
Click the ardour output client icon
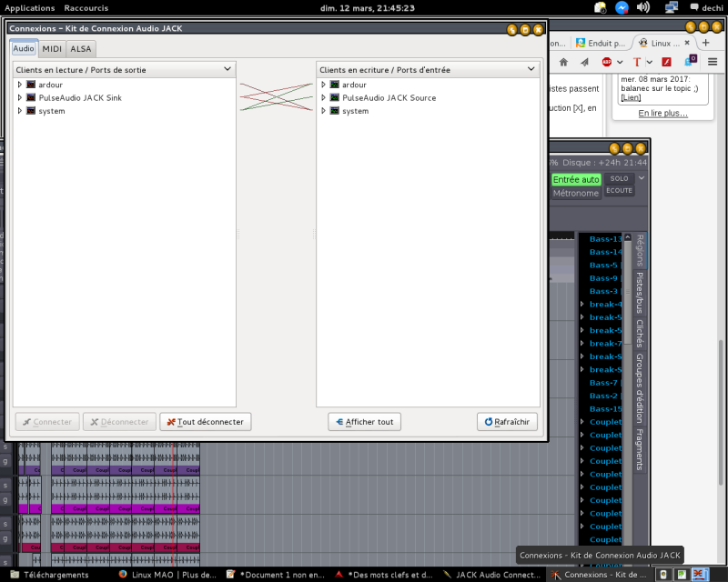pyautogui.click(x=31, y=85)
